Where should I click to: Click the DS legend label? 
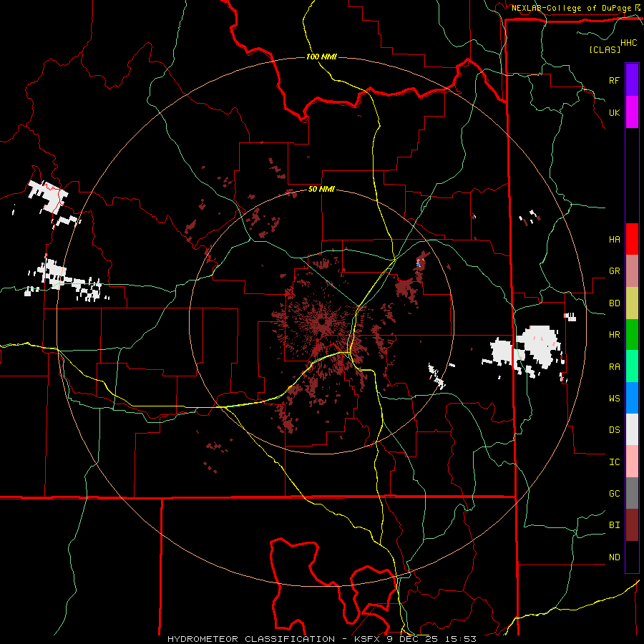614,430
